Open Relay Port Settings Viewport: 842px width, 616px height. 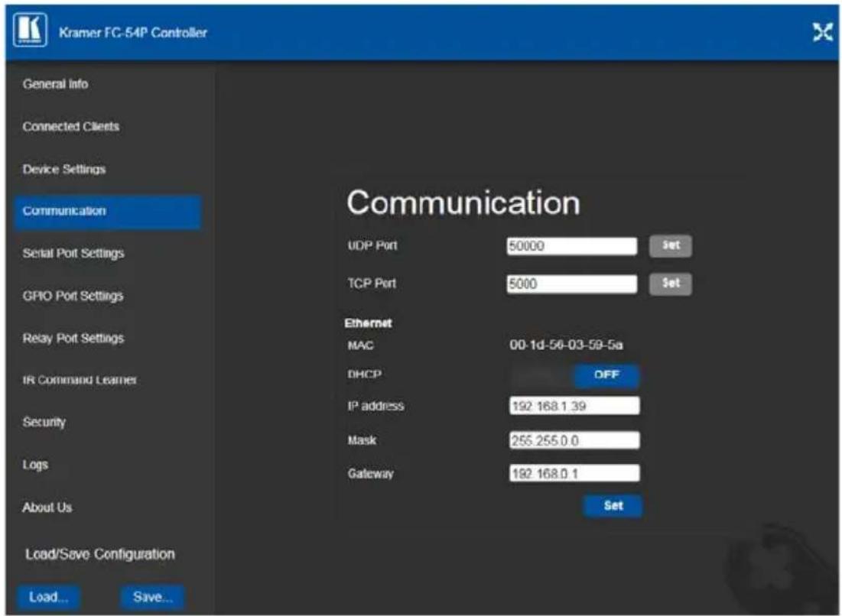(x=73, y=338)
